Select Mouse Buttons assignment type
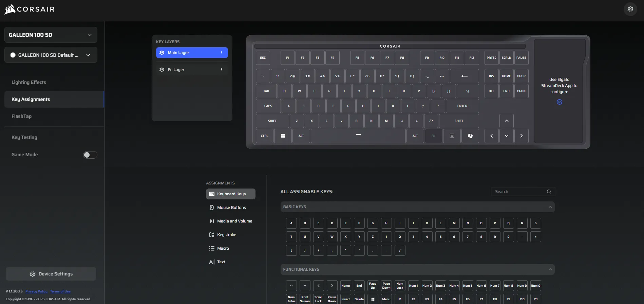 pyautogui.click(x=231, y=208)
